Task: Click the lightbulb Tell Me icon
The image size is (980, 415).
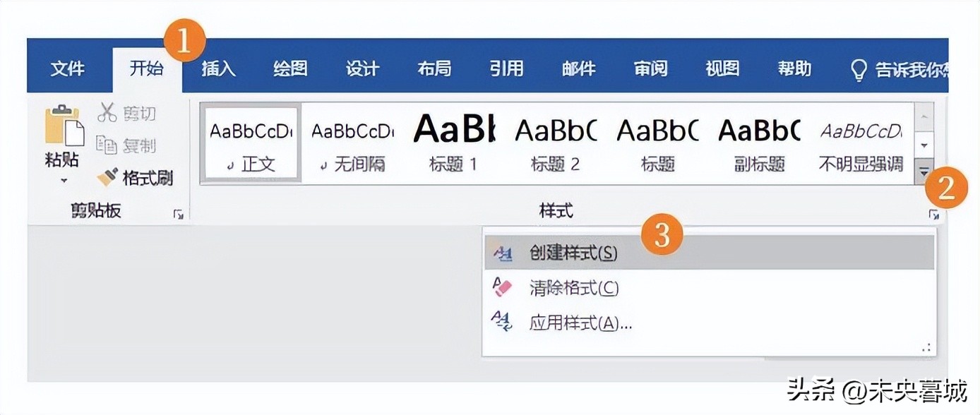Action: point(859,69)
